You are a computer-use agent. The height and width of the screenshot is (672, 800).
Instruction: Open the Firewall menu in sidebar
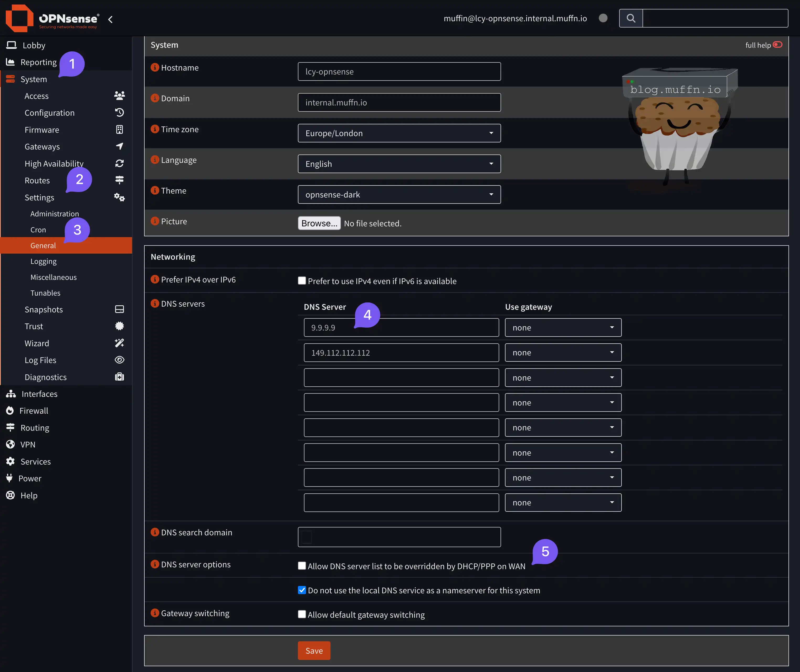(34, 411)
